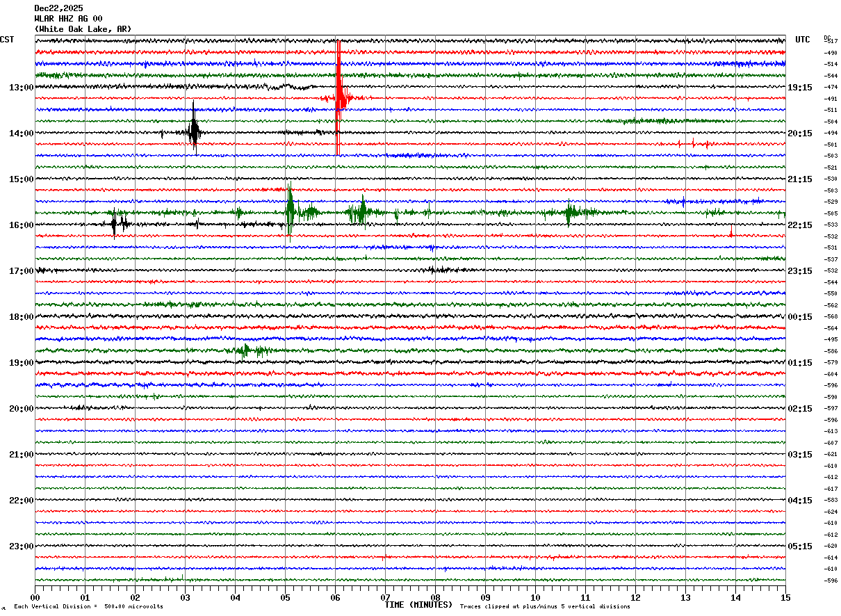This screenshot has width=841, height=616.
Task: Click the 23:00 CST row label
Action: 21,546
